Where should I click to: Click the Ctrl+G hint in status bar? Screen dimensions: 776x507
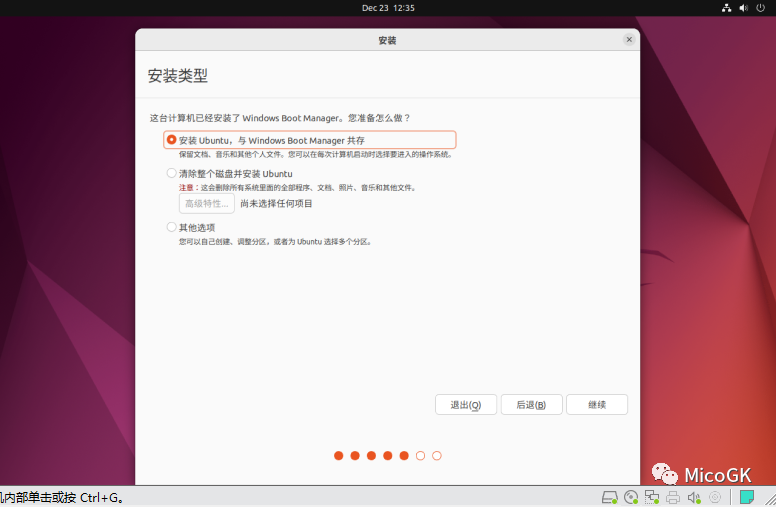[60, 498]
